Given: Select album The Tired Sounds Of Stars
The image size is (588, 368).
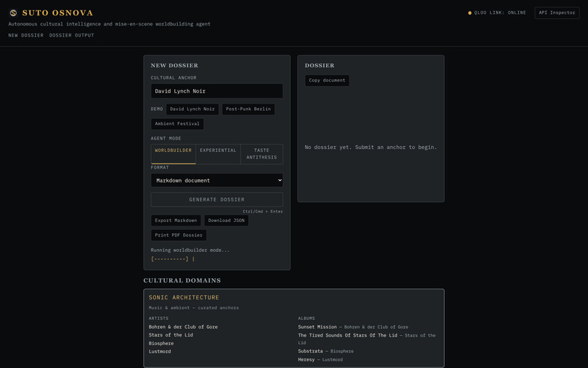Looking at the screenshot, I should pyautogui.click(x=348, y=335).
